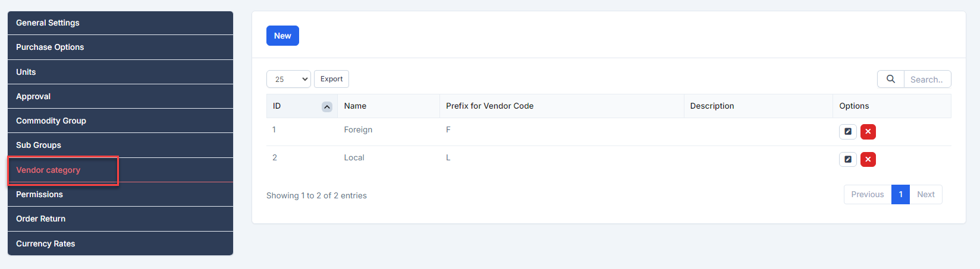Click the New button
The height and width of the screenshot is (269, 980).
click(x=282, y=36)
